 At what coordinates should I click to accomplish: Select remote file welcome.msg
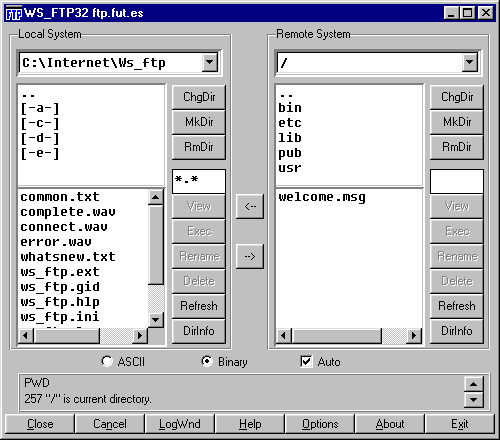(x=322, y=197)
